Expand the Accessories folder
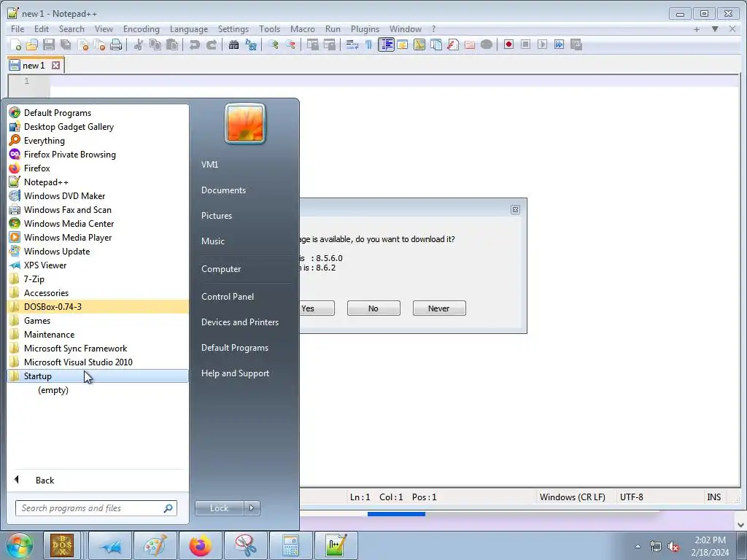 click(98, 293)
